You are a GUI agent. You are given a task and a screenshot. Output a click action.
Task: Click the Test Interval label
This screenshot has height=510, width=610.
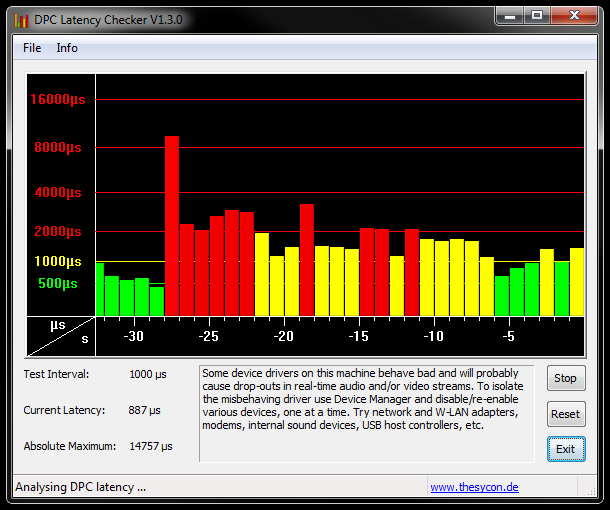[x=56, y=374]
